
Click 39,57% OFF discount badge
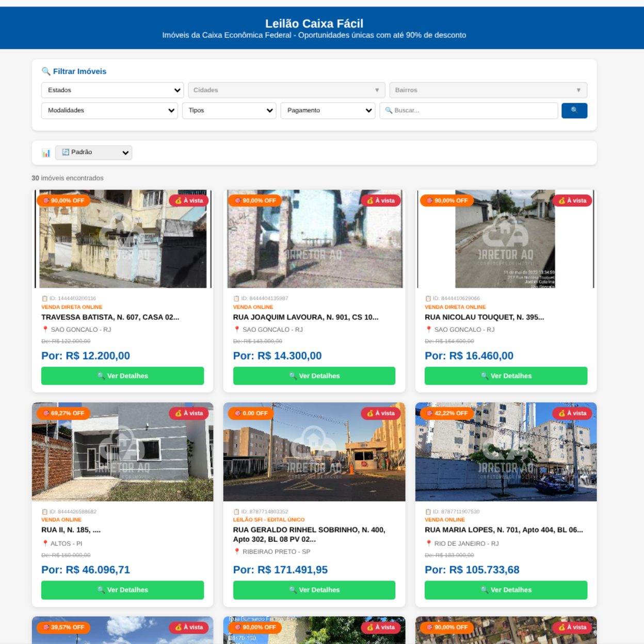click(x=63, y=627)
